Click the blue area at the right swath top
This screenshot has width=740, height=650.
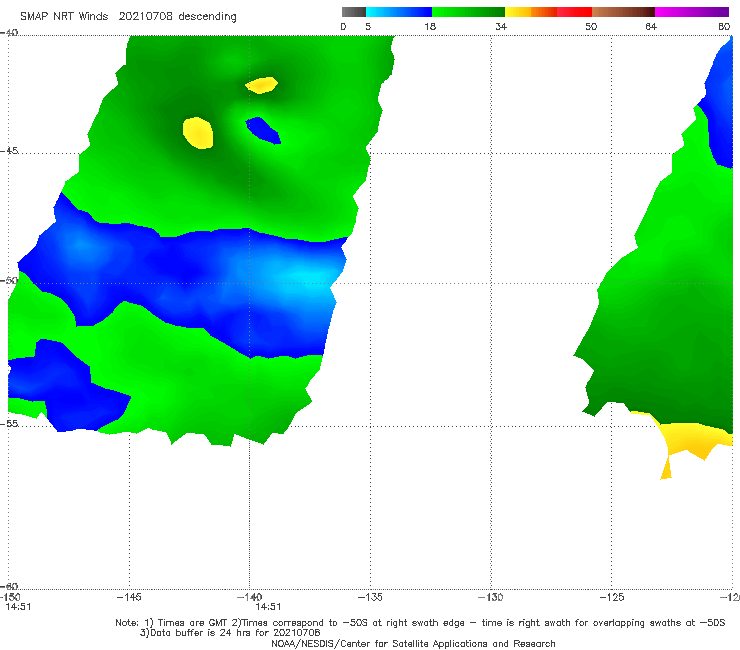[721, 109]
